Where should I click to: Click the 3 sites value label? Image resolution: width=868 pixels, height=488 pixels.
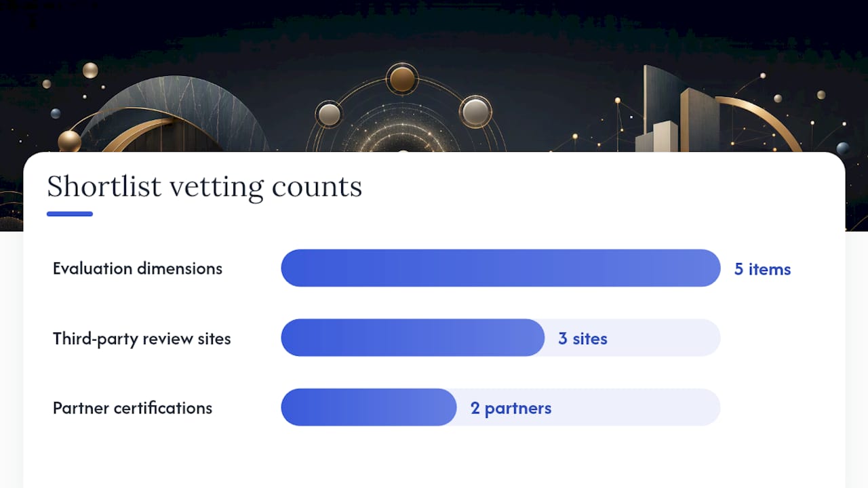[583, 339]
